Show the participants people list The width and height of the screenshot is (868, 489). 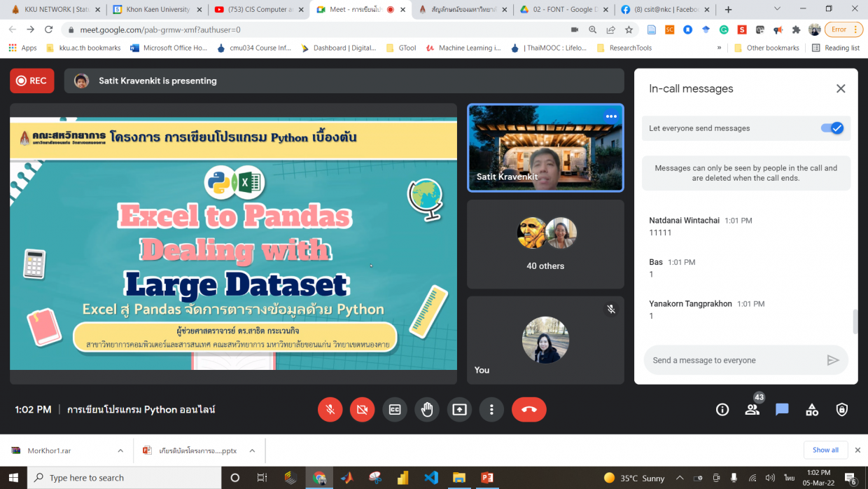(x=752, y=410)
